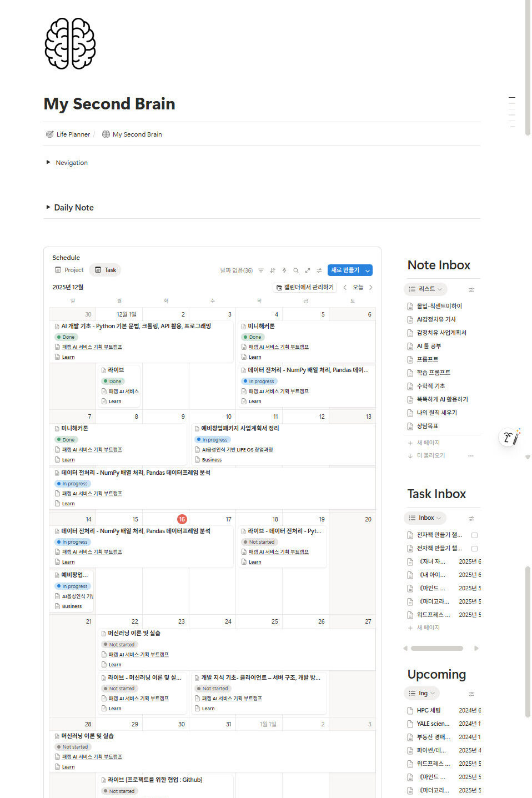Open Note Inbox view settings icon
Image resolution: width=532 pixels, height=798 pixels.
pyautogui.click(x=471, y=289)
